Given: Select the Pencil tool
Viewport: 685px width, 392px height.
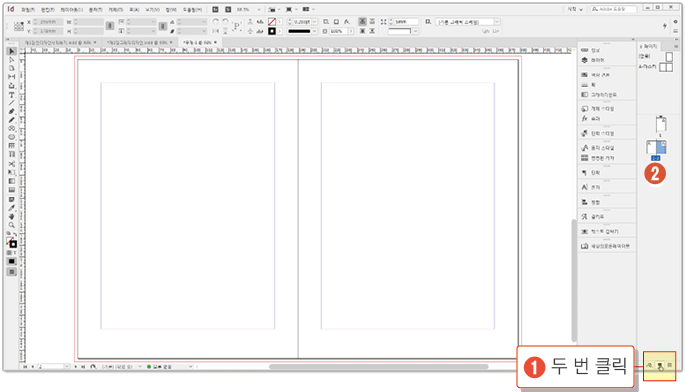Looking at the screenshot, I should point(12,120).
